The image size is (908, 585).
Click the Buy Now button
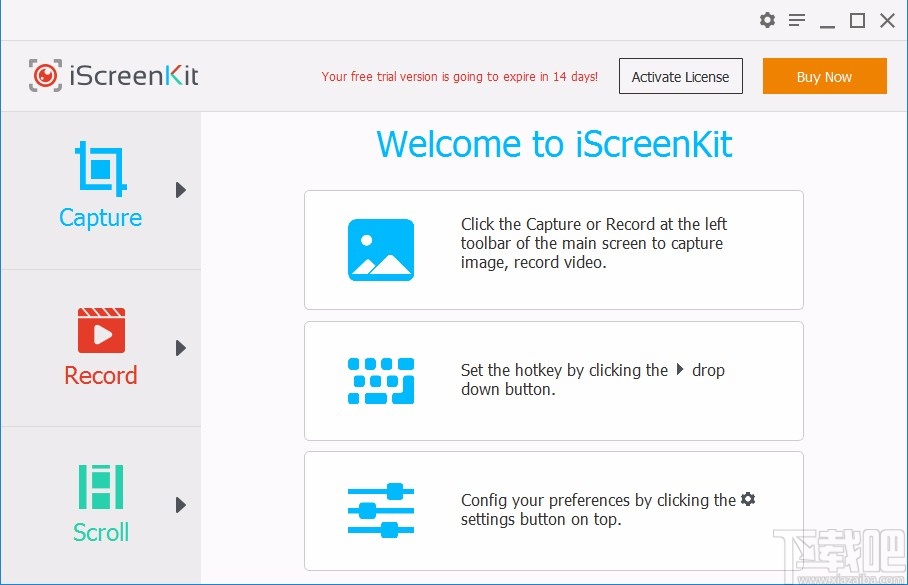[x=825, y=76]
